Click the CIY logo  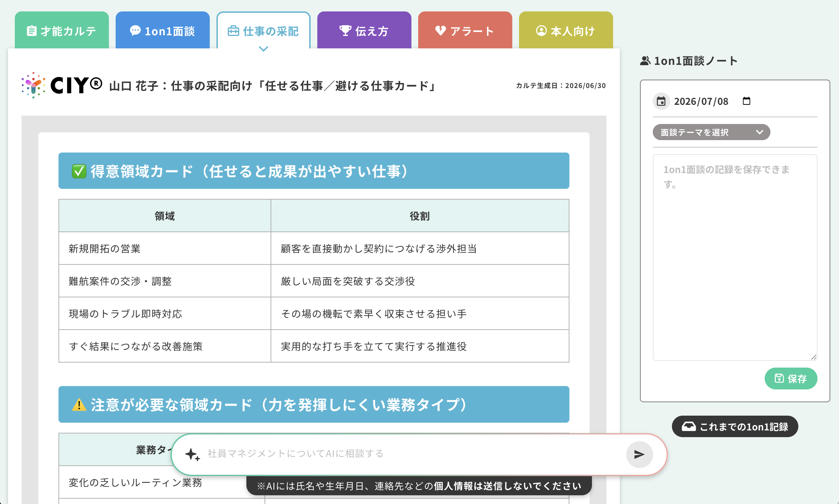[62, 85]
